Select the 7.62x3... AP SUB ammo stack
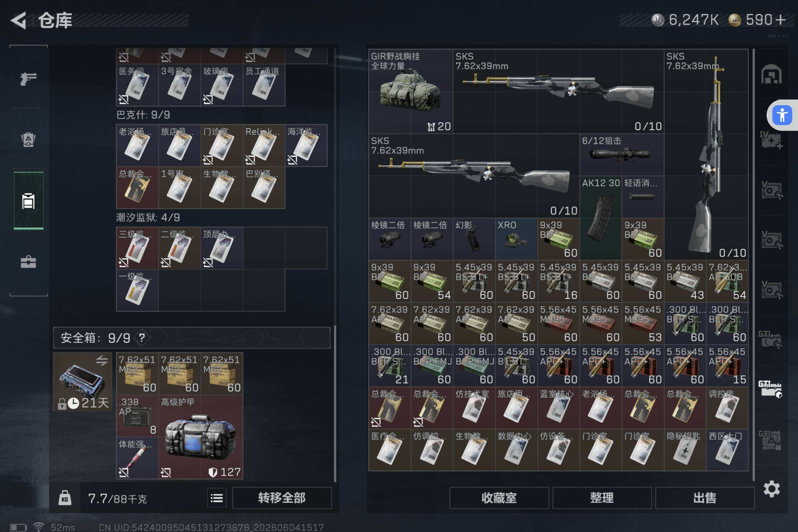Image resolution: width=798 pixels, height=532 pixels. click(727, 281)
